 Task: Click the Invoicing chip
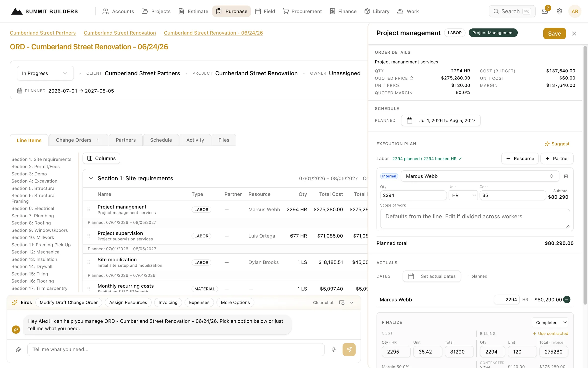pyautogui.click(x=168, y=302)
